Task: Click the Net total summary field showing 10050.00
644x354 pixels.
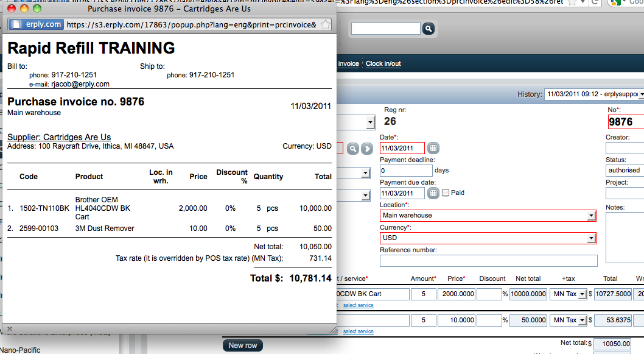Action: click(612, 344)
